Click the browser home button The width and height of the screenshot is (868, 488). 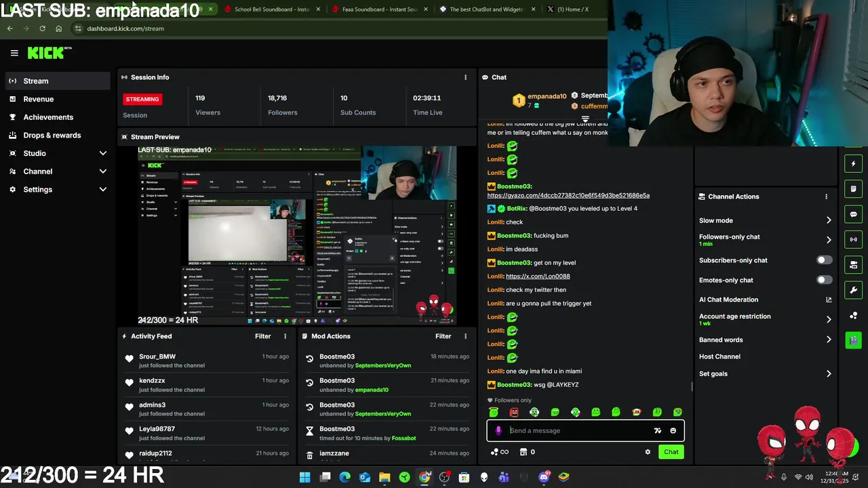coord(58,28)
